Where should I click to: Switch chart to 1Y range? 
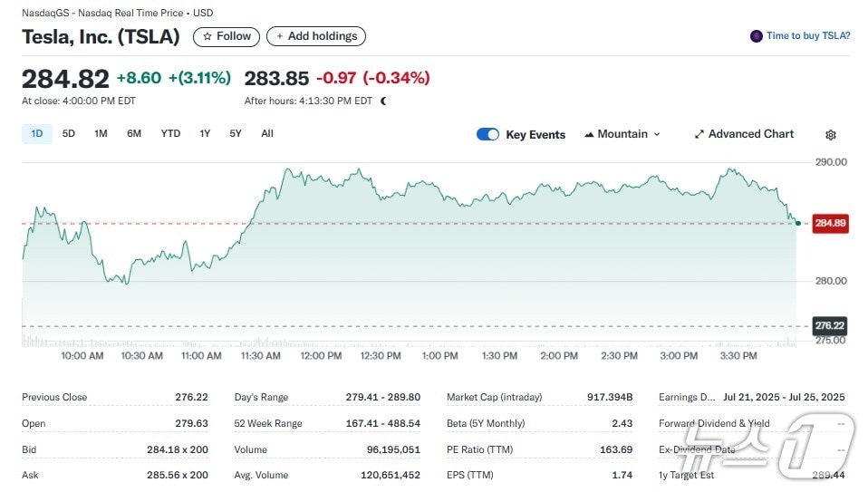[x=205, y=134]
